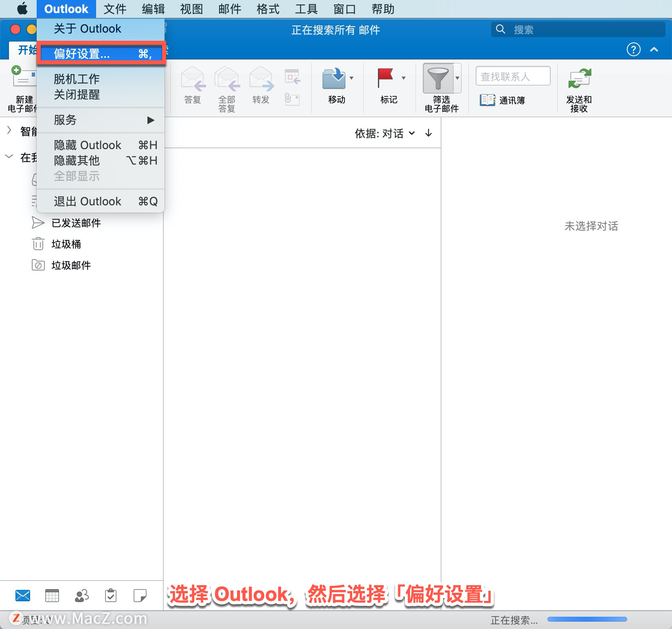
Task: Click the 搜索 search field
Action: [x=578, y=29]
